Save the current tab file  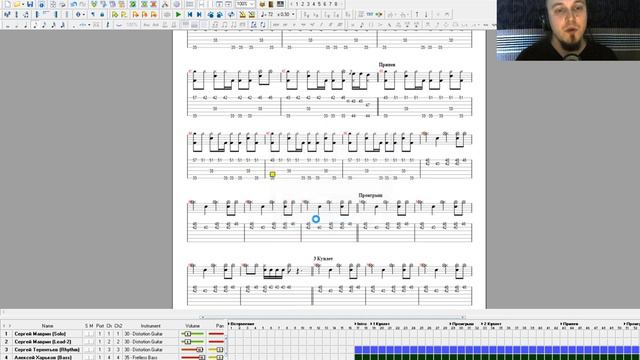tap(30, 4)
